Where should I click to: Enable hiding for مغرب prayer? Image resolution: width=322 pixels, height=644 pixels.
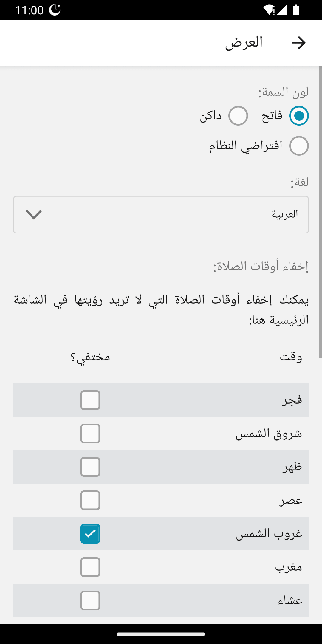pos(90,567)
